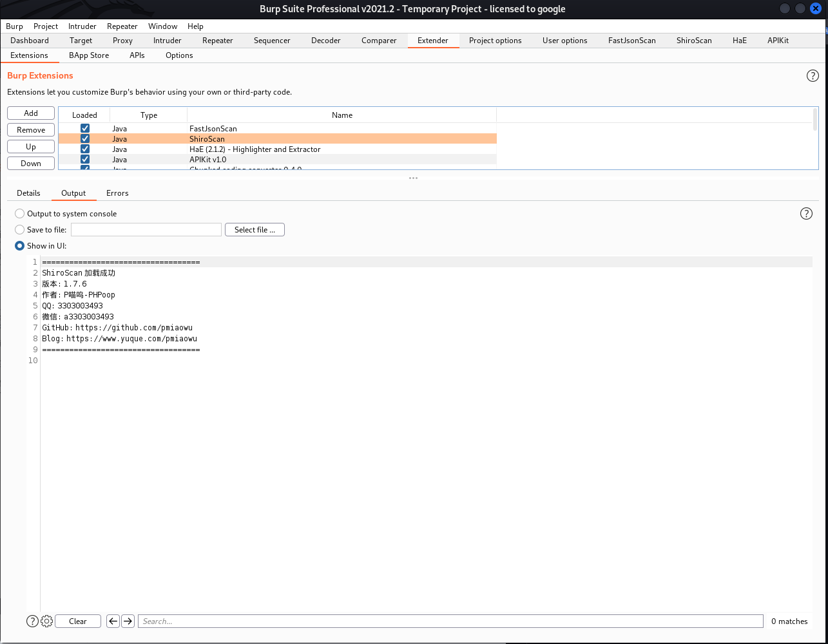Click Select file ... button

coord(255,230)
